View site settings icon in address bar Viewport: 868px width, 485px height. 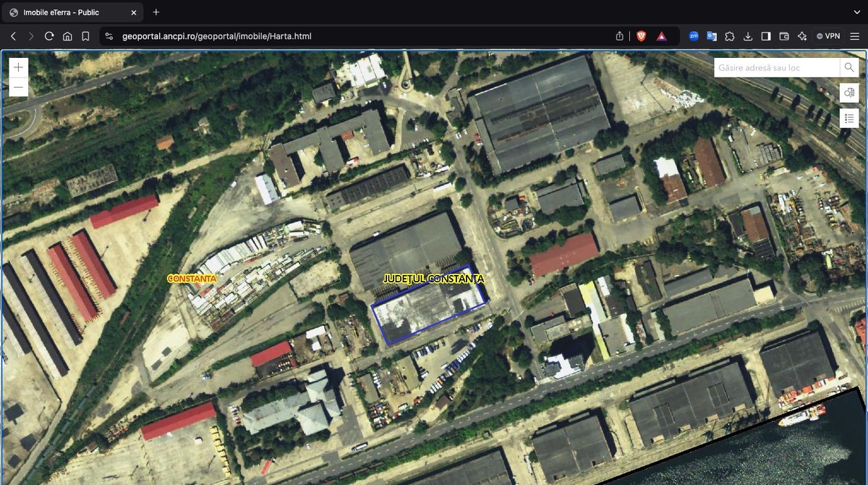pos(109,35)
